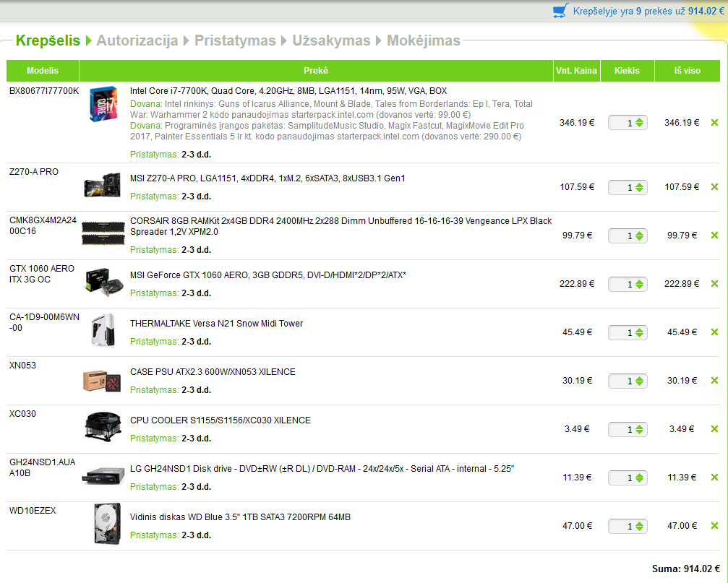This screenshot has height=583, width=728.
Task: Open CORSAIR Vengeance RAM thumbnail
Action: click(x=103, y=233)
